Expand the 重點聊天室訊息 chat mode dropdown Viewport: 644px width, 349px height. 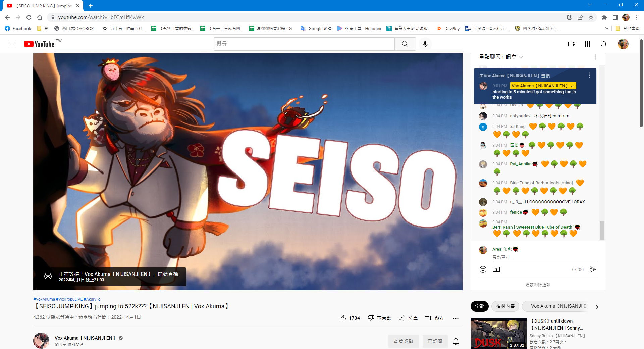(x=501, y=57)
